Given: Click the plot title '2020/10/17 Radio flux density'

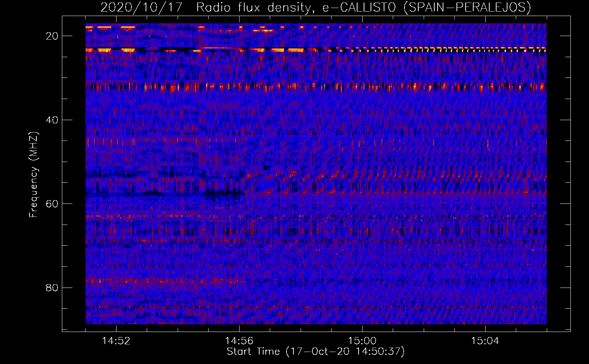Looking at the screenshot, I should click(x=316, y=7).
